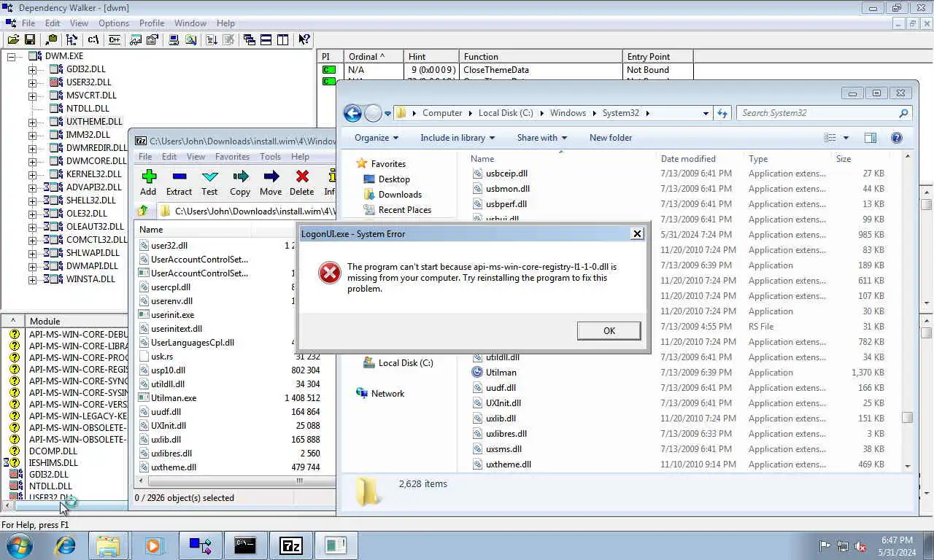Sort by Function column header
This screenshot has width=934, height=560.
541,56
